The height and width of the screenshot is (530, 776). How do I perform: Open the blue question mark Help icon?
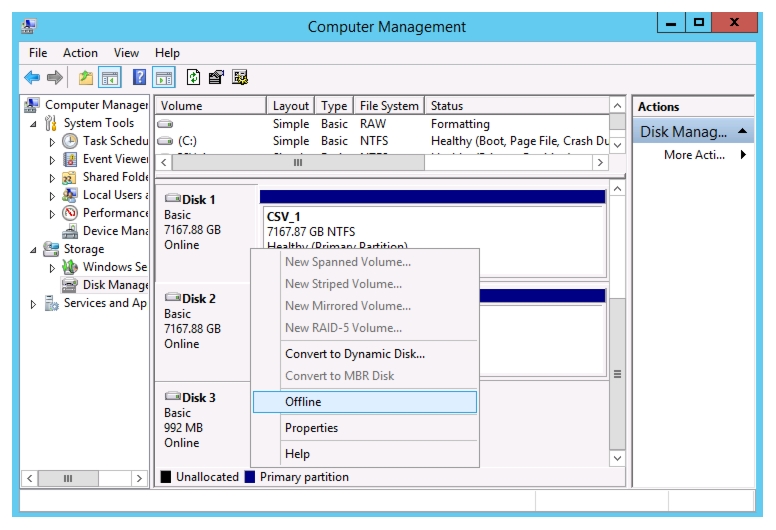point(140,77)
